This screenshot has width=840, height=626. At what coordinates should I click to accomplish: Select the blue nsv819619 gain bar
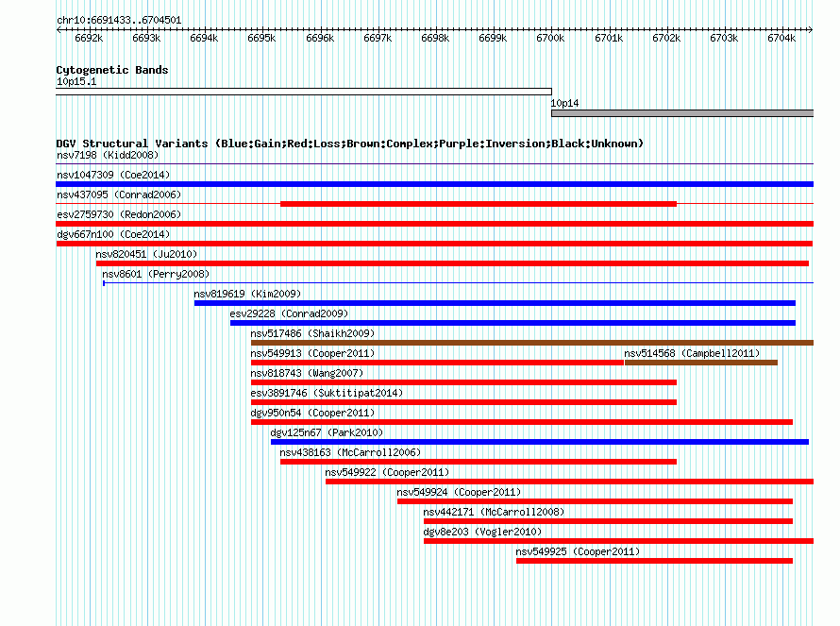[x=495, y=303]
